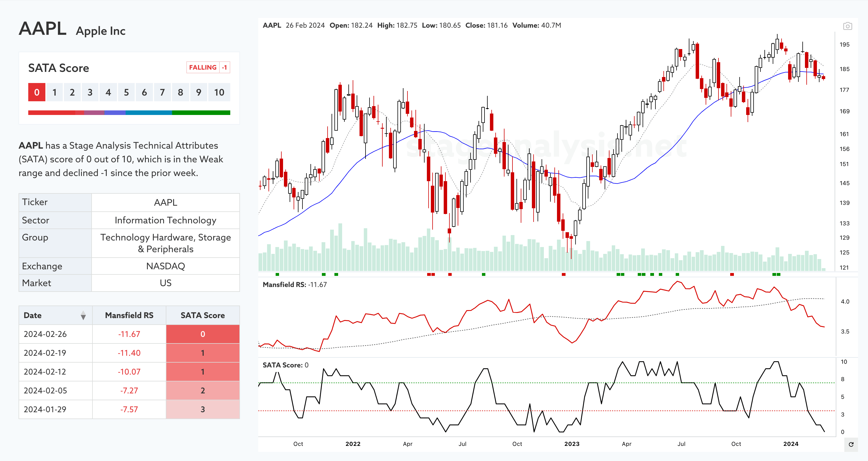
Task: Select score box 6 in SATA scale
Action: (144, 92)
